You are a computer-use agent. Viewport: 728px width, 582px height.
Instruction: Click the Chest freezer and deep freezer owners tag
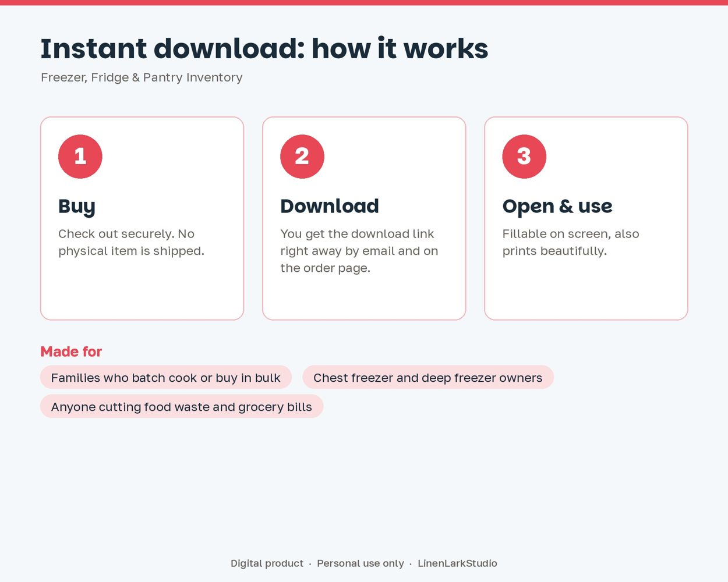[428, 377]
